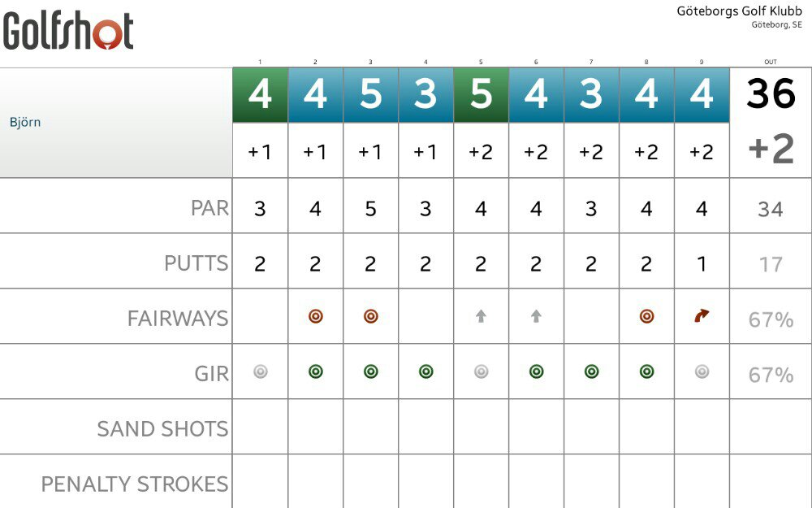The height and width of the screenshot is (508, 812).
Task: Select the sand shots cell for hole 1
Action: click(261, 427)
